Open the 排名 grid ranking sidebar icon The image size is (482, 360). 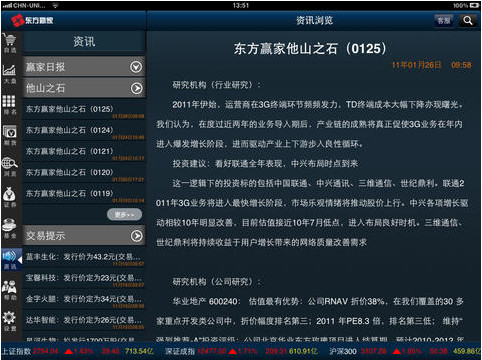click(x=10, y=105)
